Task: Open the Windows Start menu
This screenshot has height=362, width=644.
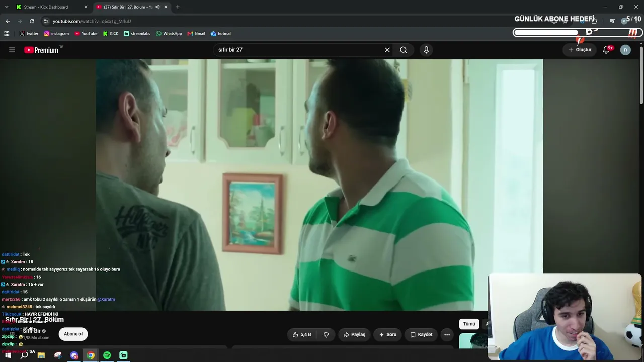Action: (8, 355)
